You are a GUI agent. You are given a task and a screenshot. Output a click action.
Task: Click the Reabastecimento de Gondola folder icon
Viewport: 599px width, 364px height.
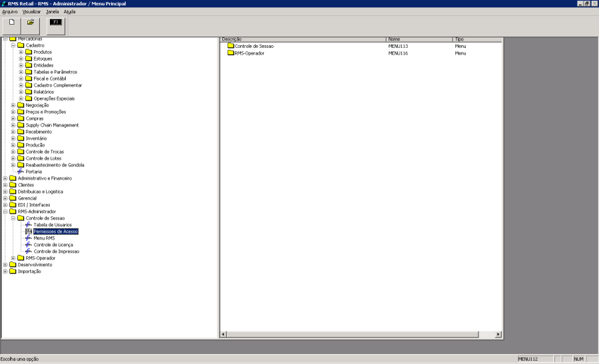[x=21, y=165]
